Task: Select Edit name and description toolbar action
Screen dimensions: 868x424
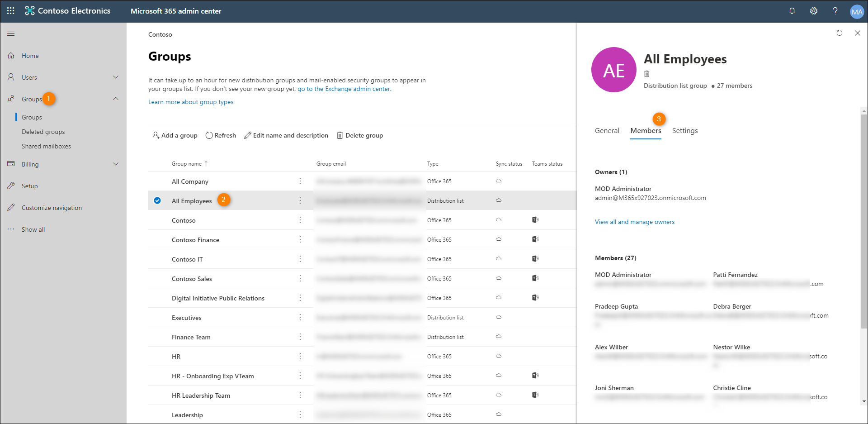Action: click(x=286, y=135)
